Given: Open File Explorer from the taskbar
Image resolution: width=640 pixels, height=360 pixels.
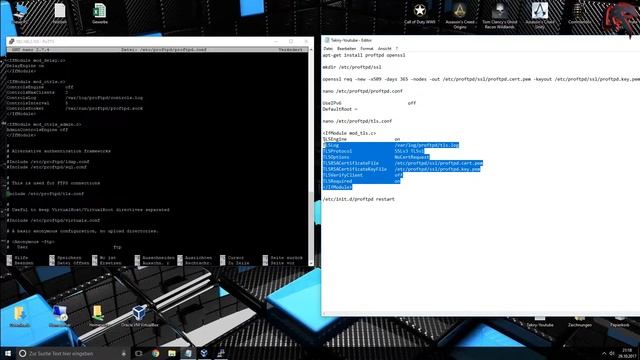Looking at the screenshot, I should point(172,353).
